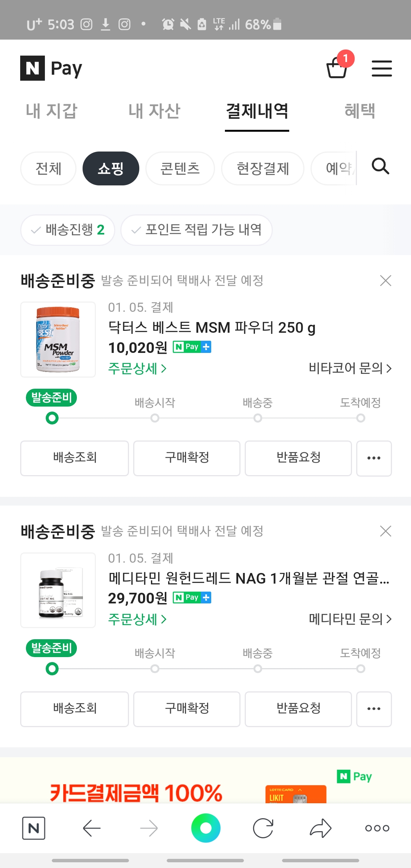This screenshot has width=411, height=868.
Task: Switch to the 혜택 tab
Action: (x=360, y=111)
